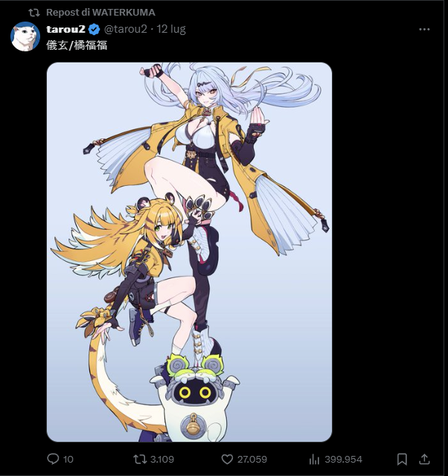
Task: Click the reply speech bubble icon
Action: [x=53, y=459]
